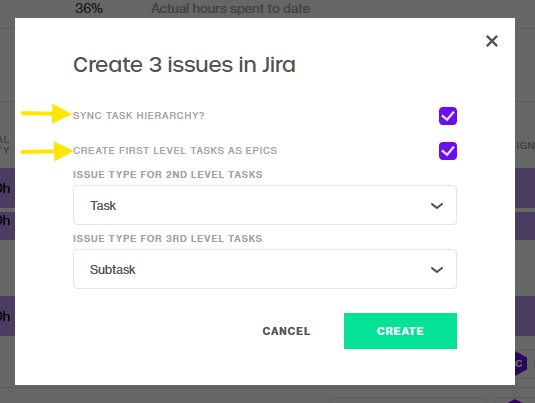Screen dimensions: 535x403
Task: Click 'Actual hours spent to date' text behind dialog
Action: (x=231, y=9)
